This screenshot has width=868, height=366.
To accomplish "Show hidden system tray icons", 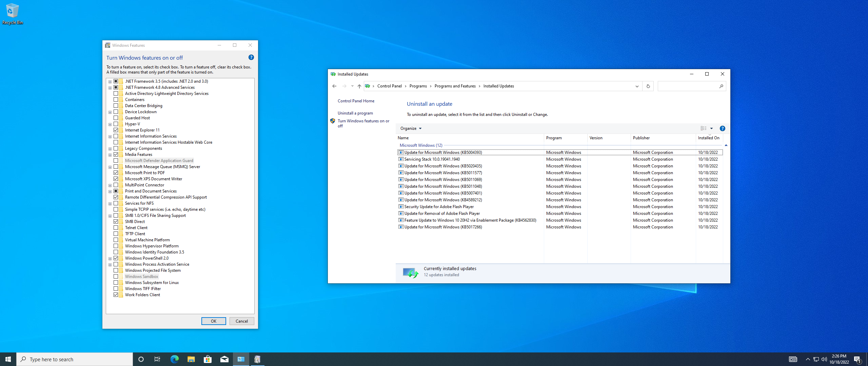I will pos(808,359).
